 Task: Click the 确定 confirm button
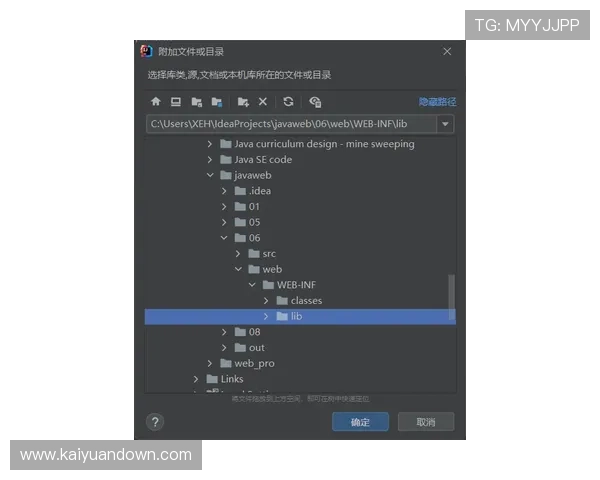click(x=360, y=422)
